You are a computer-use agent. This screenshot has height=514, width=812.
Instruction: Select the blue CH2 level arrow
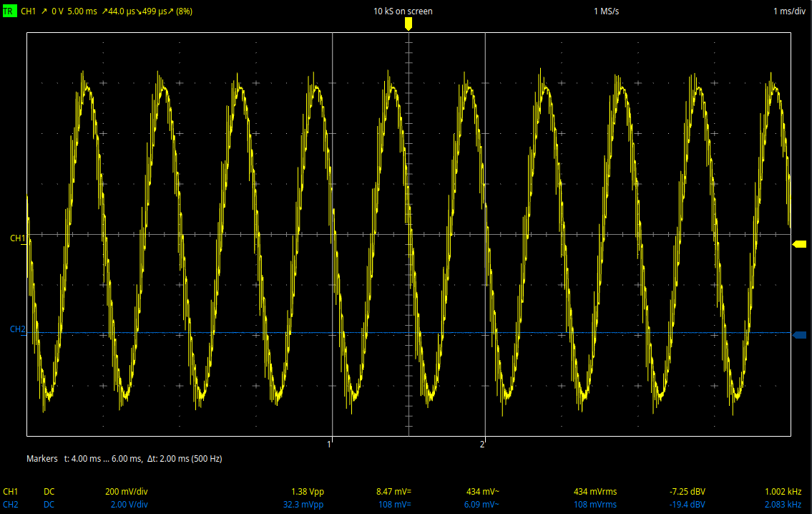(x=800, y=335)
